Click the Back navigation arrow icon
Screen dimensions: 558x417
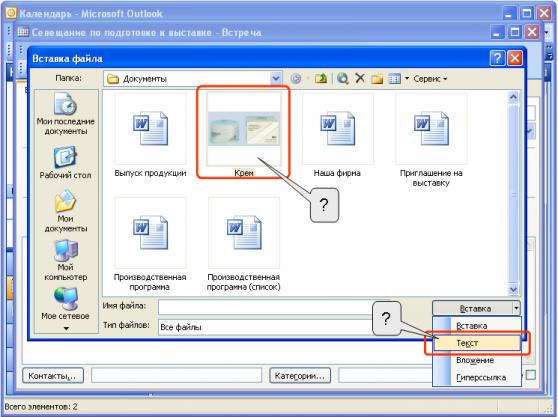[x=296, y=79]
